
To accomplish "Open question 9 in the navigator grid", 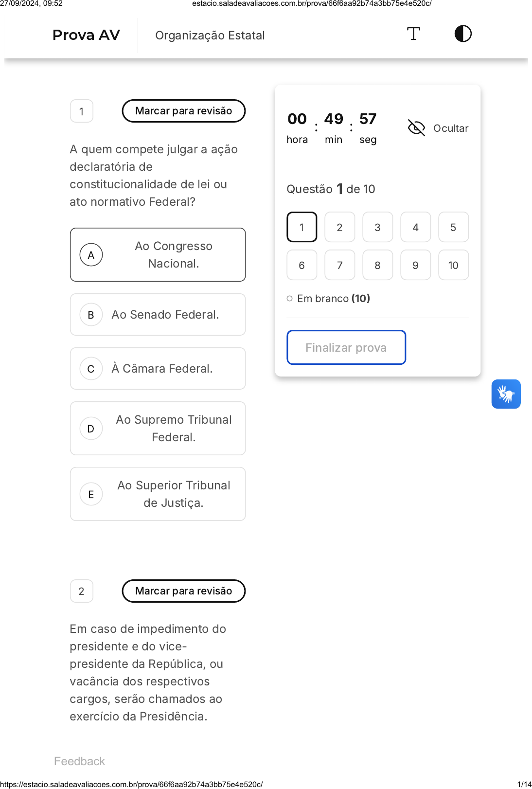I will tap(415, 265).
